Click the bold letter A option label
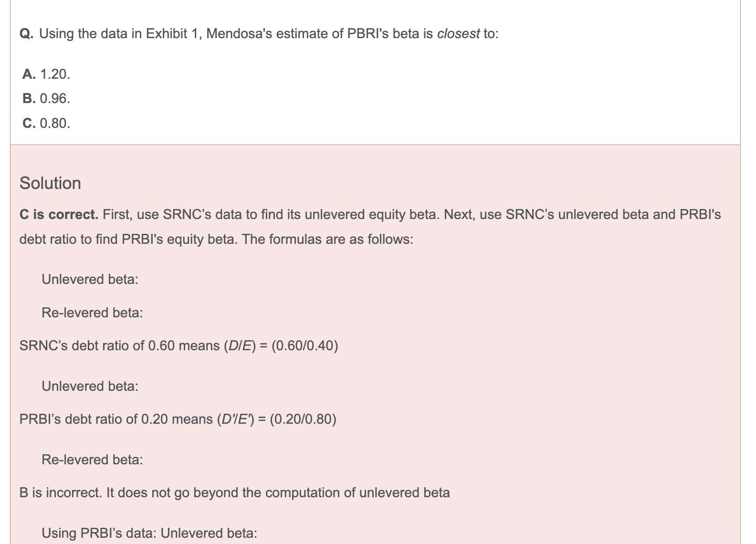The image size is (756, 544). [29, 74]
